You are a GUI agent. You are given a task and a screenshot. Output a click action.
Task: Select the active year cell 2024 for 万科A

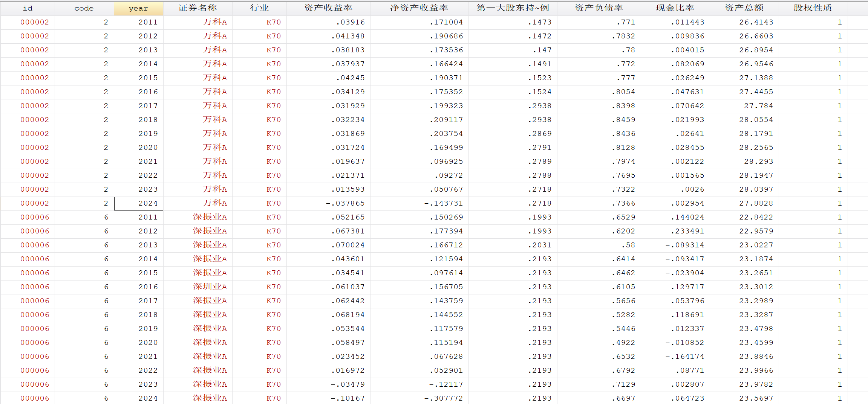(x=138, y=203)
